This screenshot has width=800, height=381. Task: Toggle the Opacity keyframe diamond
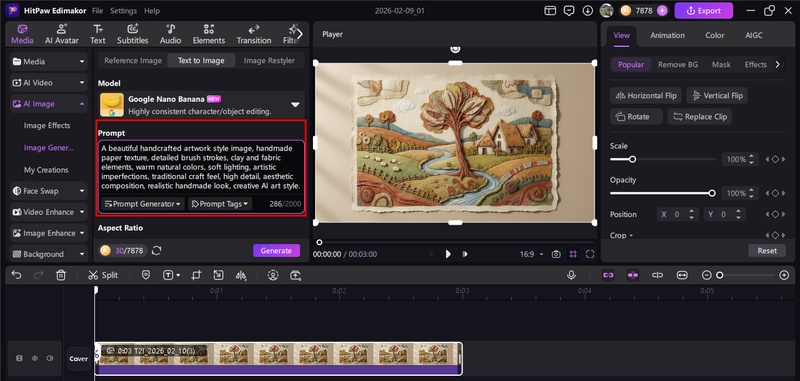tap(775, 193)
